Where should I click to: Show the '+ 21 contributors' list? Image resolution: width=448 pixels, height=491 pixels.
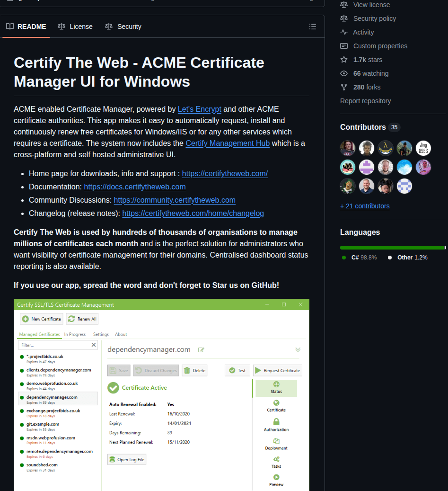click(365, 206)
